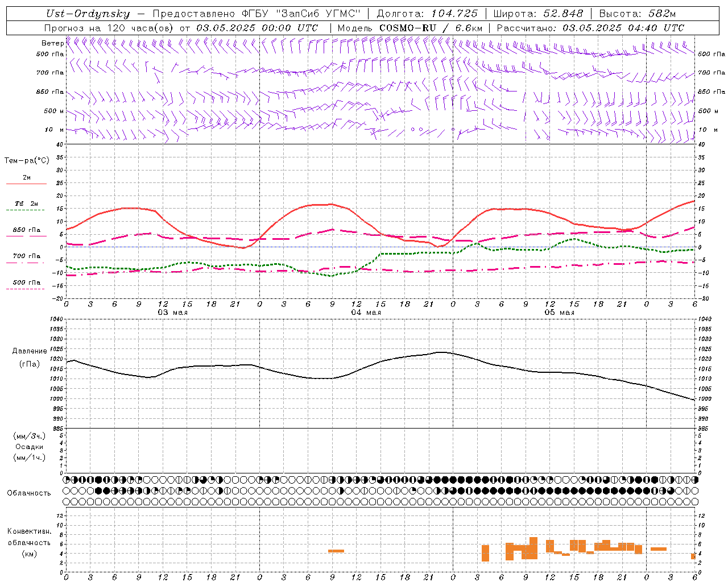This screenshot has height=582, width=728.
Task: Click the Тем-ра(°C) axis title
Action: [27, 161]
